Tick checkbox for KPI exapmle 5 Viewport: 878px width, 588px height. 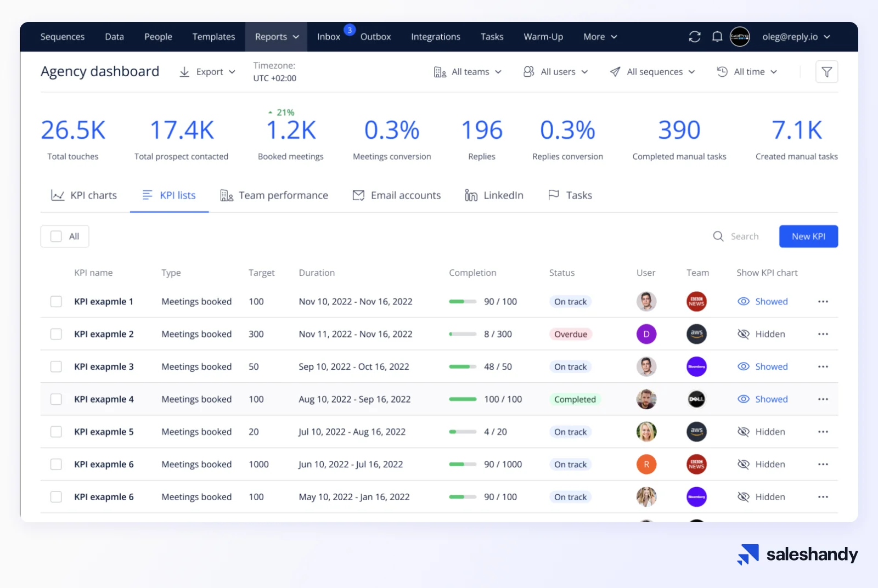pos(56,432)
